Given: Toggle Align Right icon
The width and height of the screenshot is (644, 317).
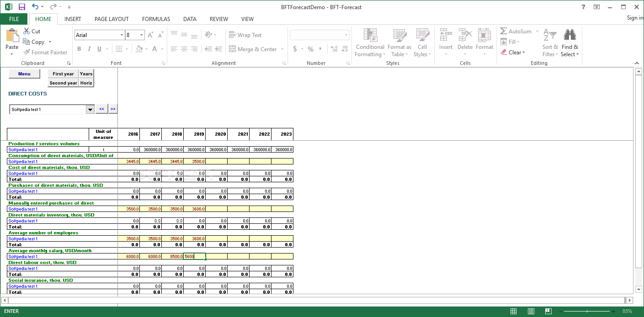Looking at the screenshot, I should coord(194,49).
